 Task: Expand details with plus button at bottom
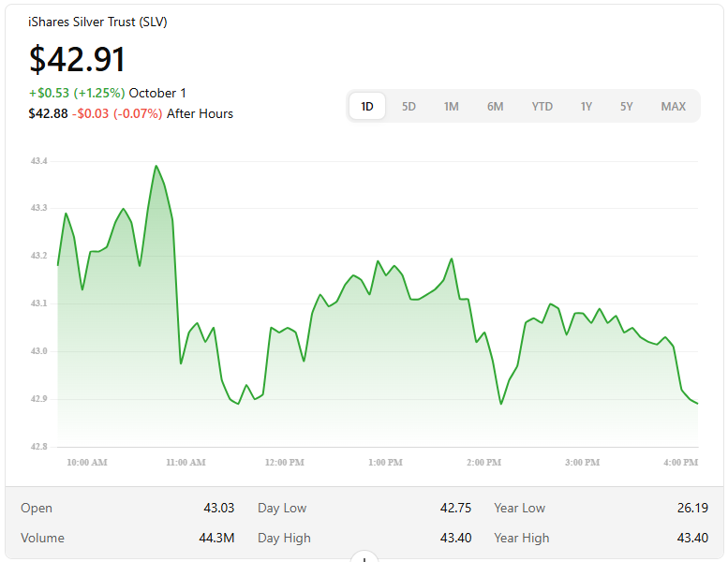click(364, 557)
